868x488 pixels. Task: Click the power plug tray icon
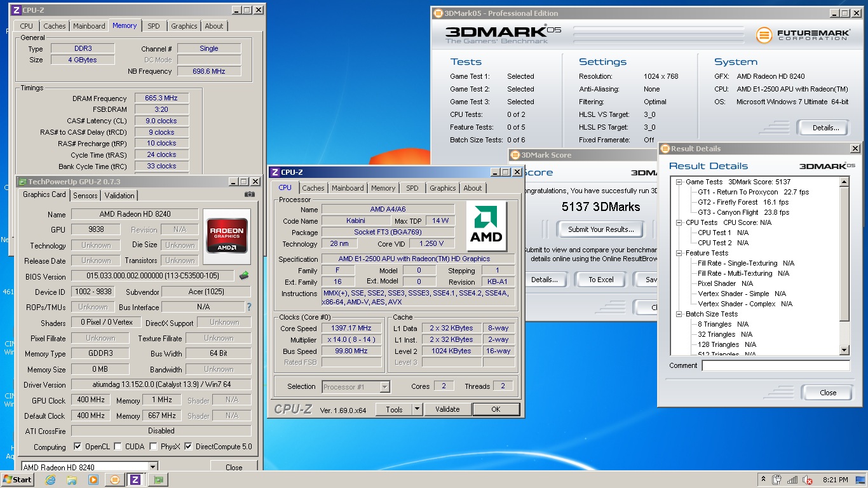click(x=776, y=480)
